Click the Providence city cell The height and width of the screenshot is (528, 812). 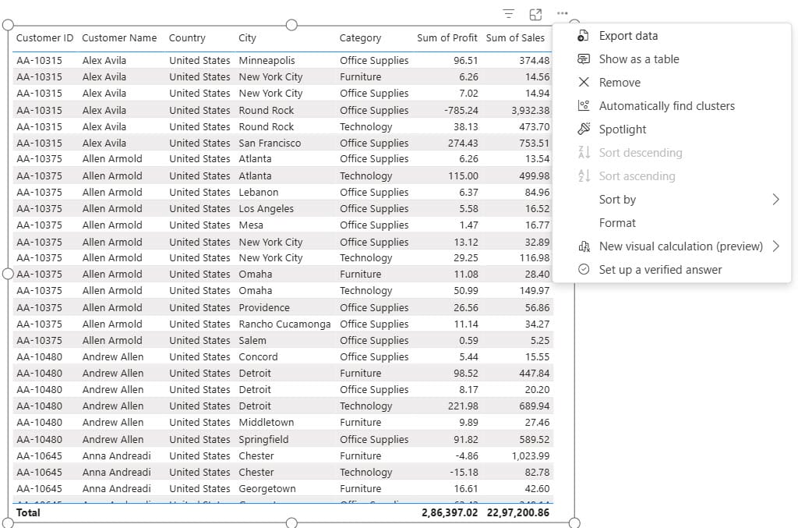click(x=264, y=308)
